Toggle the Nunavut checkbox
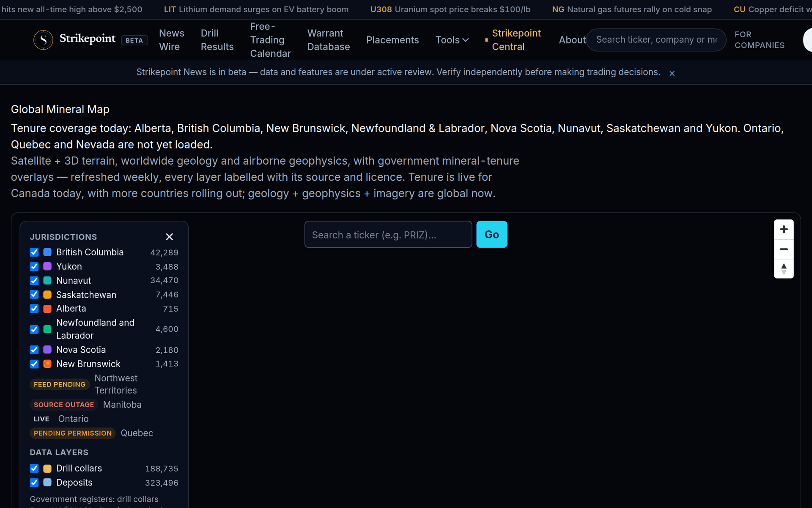This screenshot has height=508, width=812. (34, 281)
